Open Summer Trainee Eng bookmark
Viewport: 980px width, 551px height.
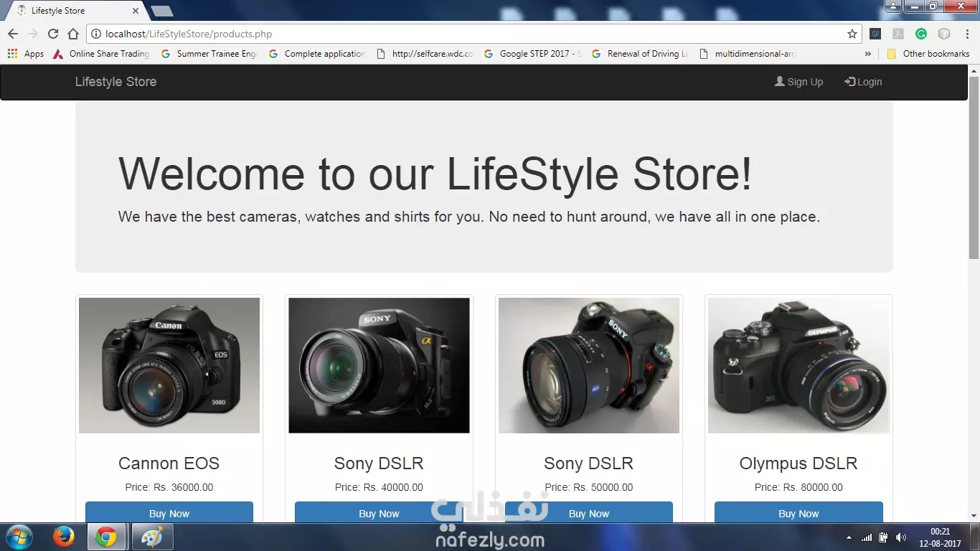pos(209,54)
